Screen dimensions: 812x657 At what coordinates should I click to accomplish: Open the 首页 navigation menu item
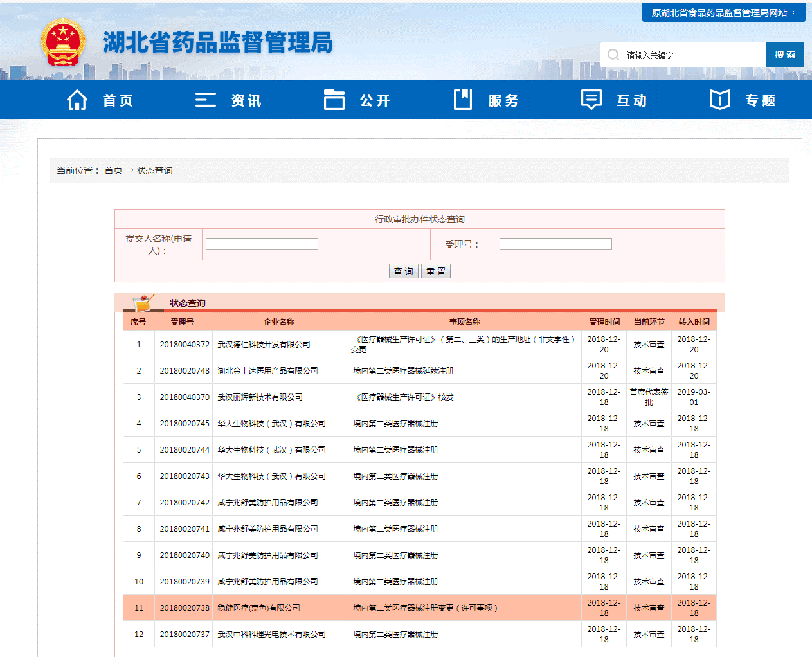click(x=118, y=100)
